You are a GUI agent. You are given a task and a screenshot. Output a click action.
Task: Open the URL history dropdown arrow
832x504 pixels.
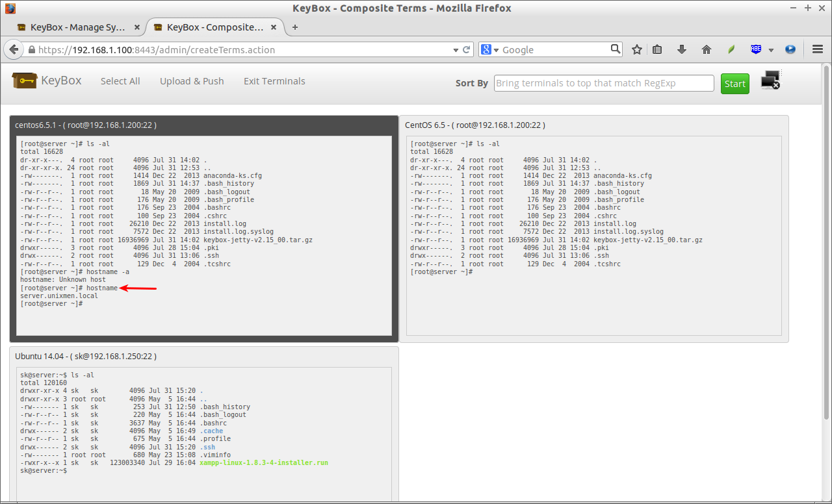456,50
